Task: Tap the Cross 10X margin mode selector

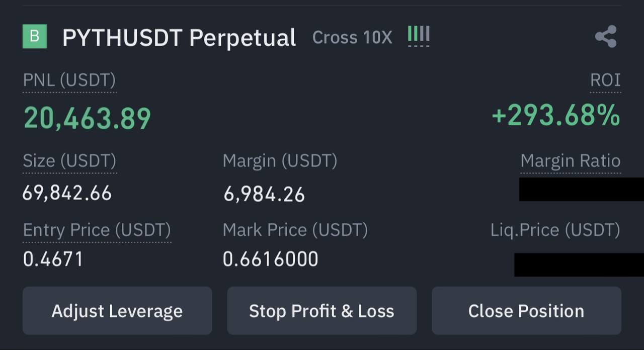Action: (x=352, y=37)
